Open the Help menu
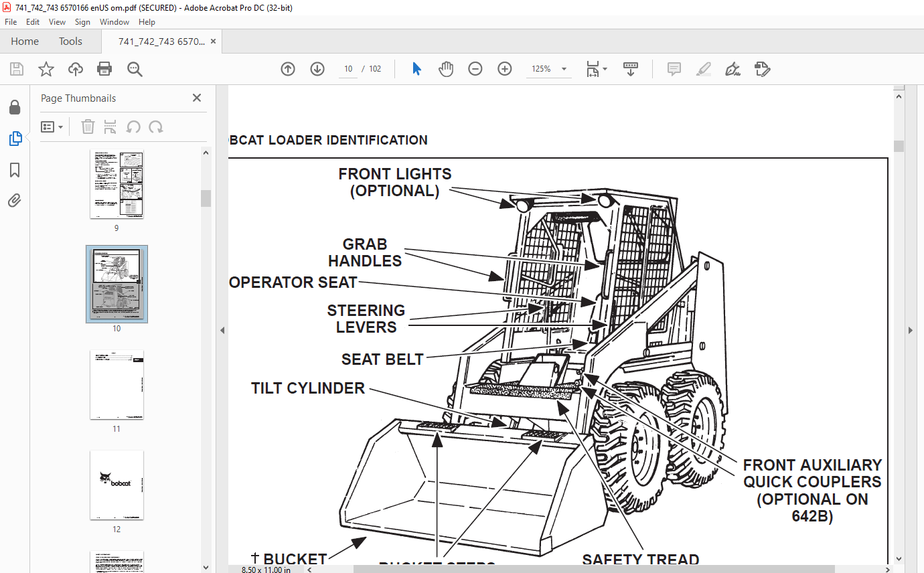Screen dimensions: 924x573 pos(147,22)
